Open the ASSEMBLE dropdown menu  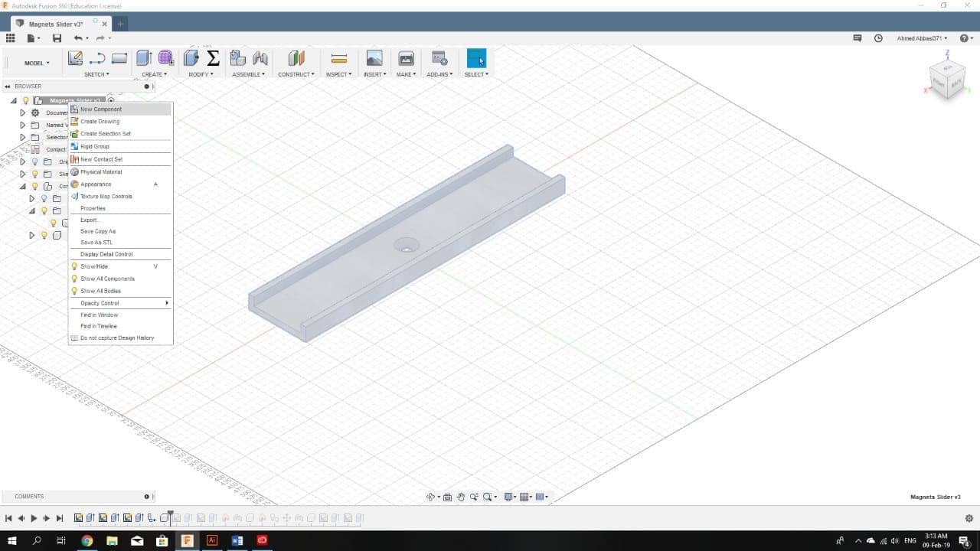249,74
